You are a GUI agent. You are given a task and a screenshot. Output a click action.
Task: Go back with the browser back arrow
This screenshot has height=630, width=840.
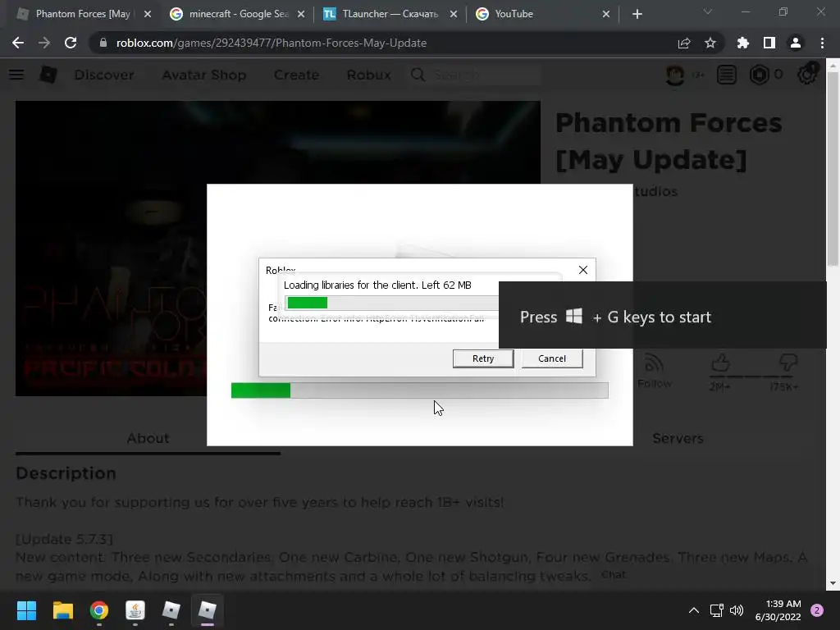(18, 43)
